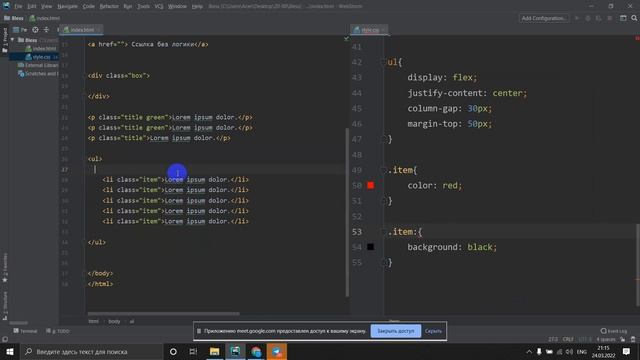Fold the .item rule on CSS line 49
Image resolution: width=640 pixels, height=360 pixels.
coord(383,170)
